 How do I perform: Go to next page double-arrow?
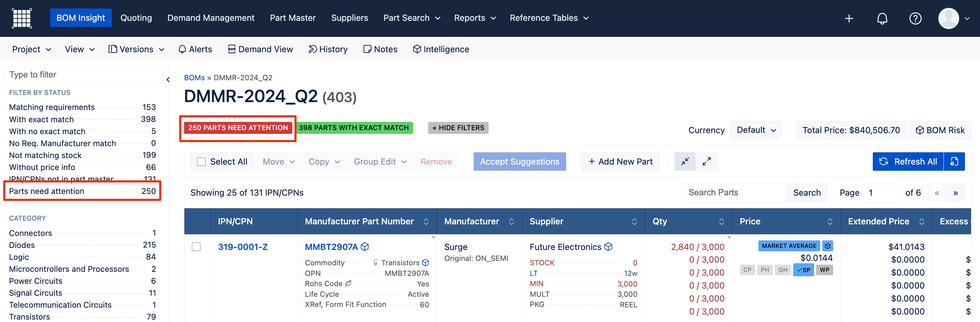point(955,193)
